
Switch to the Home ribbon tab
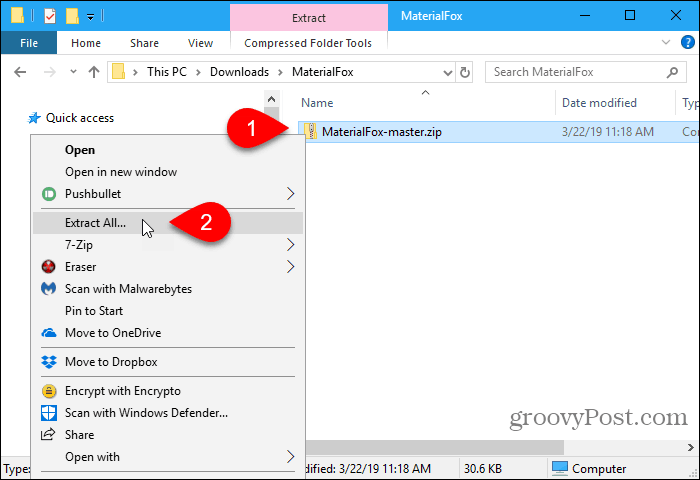(86, 43)
